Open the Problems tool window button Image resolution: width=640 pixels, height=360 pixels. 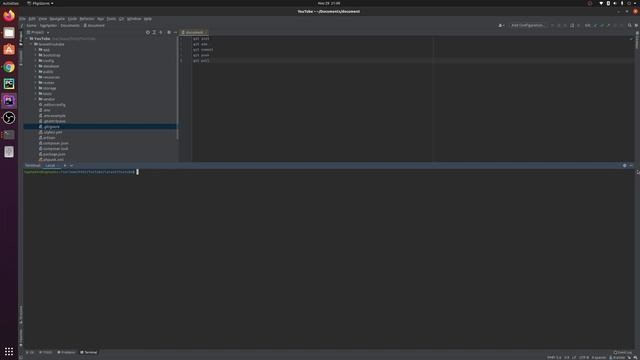click(66, 352)
